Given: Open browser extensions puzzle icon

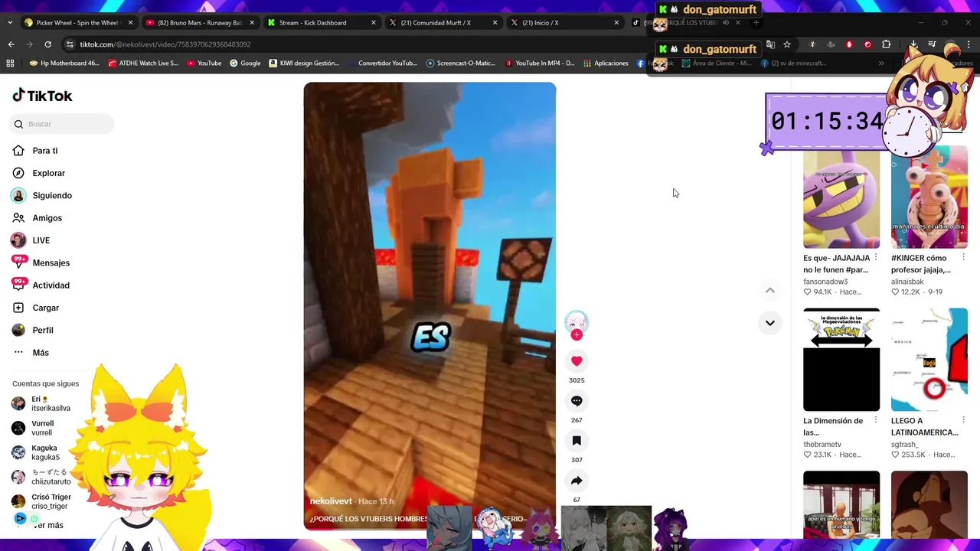Looking at the screenshot, I should [x=887, y=44].
